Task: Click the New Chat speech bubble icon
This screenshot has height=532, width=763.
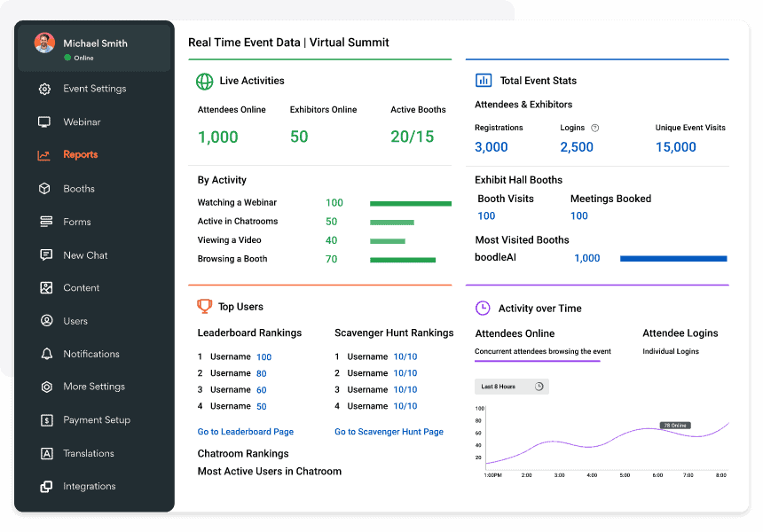Action: (x=45, y=255)
